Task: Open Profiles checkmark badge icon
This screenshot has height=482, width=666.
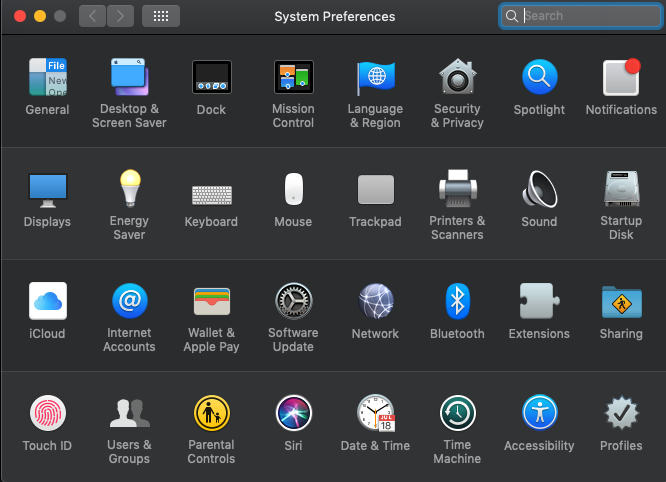Action: 621,413
